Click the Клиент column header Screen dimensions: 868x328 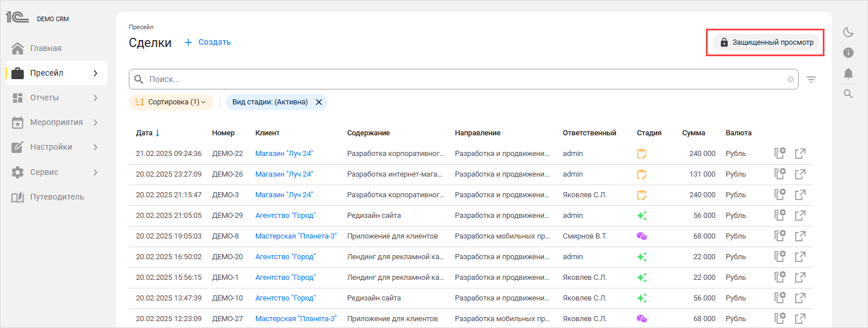(x=267, y=133)
